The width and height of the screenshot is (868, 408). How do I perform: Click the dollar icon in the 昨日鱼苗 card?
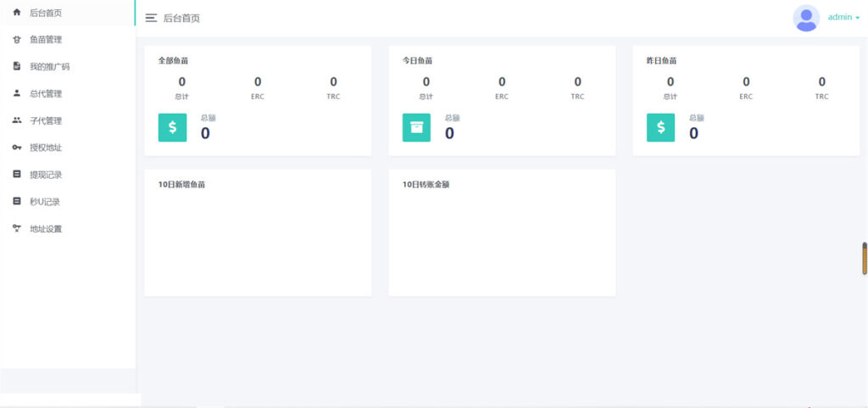point(660,128)
